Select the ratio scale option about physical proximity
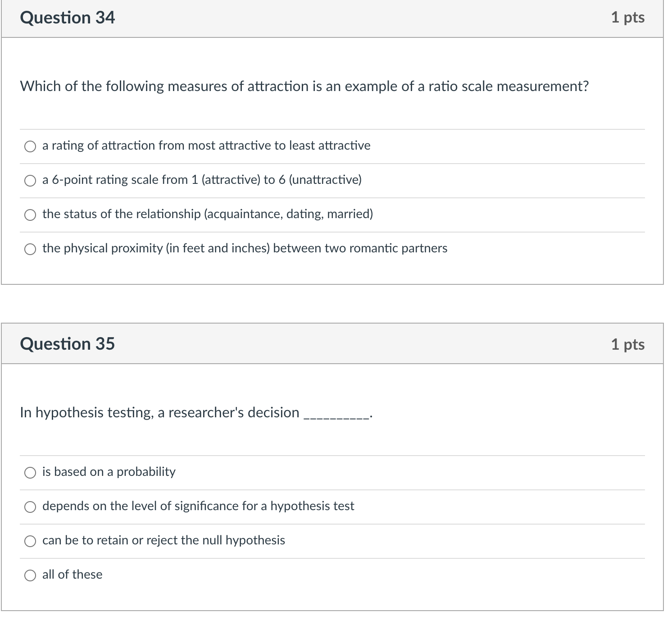Screen dimensions: 672x621 [x=30, y=248]
